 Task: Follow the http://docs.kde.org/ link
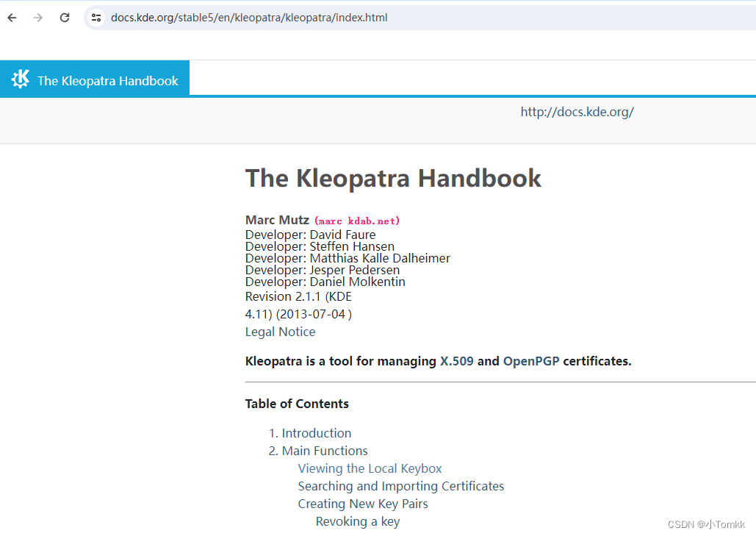(577, 112)
